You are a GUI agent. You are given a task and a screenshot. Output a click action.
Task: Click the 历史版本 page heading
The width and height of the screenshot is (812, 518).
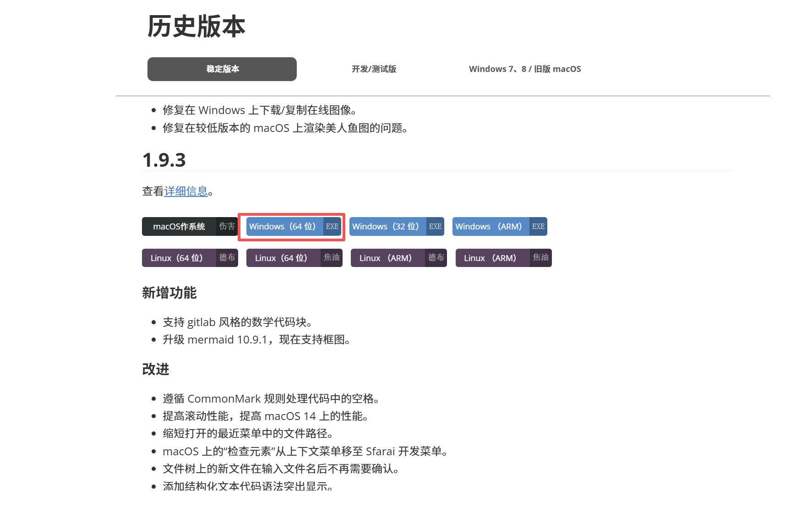pos(196,26)
